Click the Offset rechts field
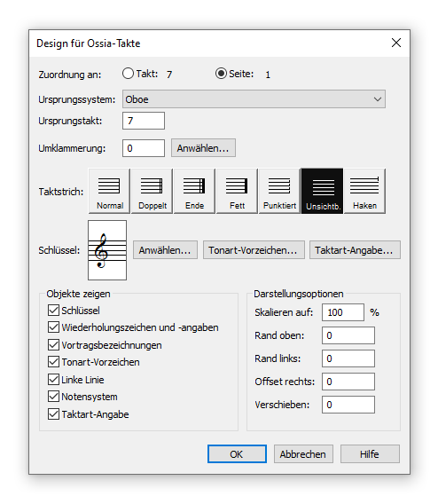 348,382
